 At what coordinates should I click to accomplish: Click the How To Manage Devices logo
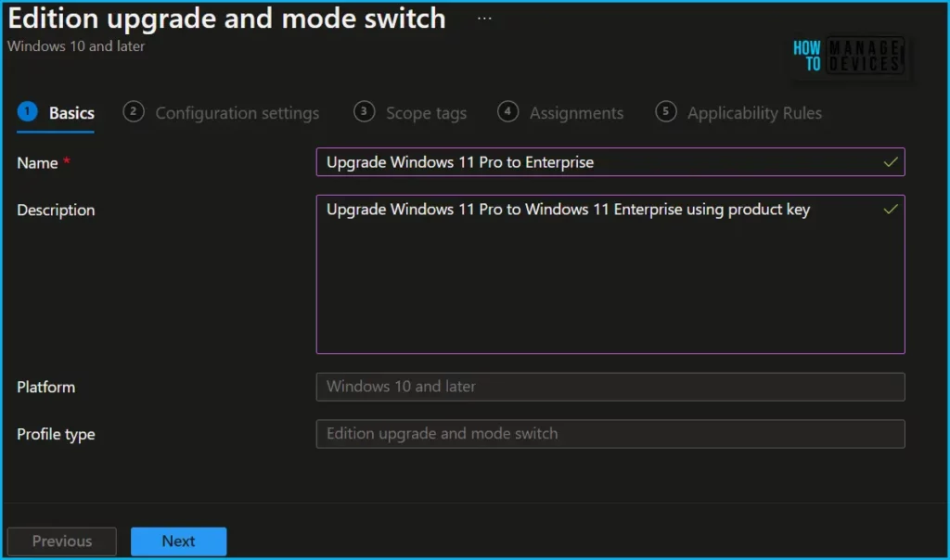(x=847, y=57)
